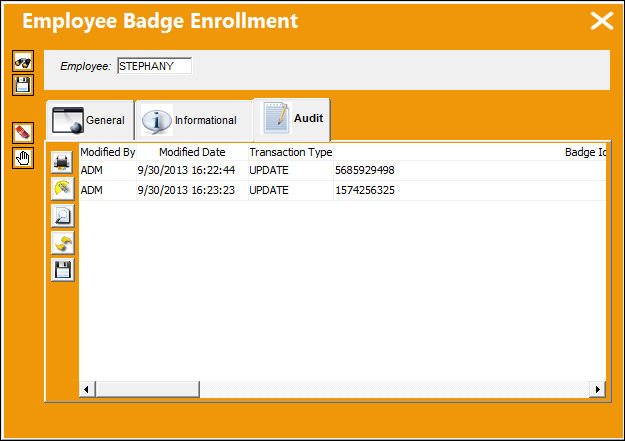This screenshot has height=441, width=625.
Task: Click the horizontal scrollbar right arrow
Action: [597, 389]
